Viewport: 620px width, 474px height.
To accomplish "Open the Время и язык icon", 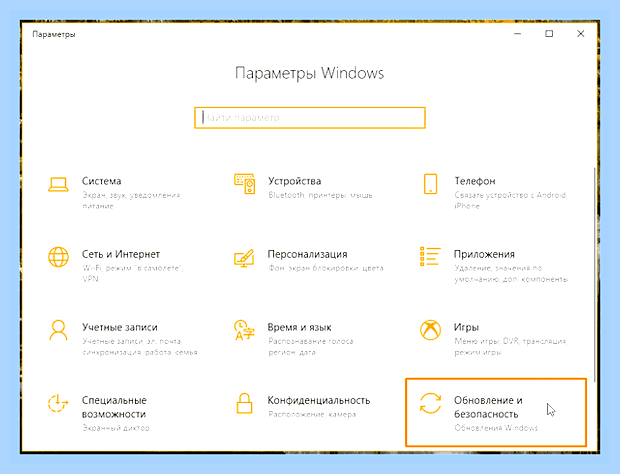I will tap(244, 330).
